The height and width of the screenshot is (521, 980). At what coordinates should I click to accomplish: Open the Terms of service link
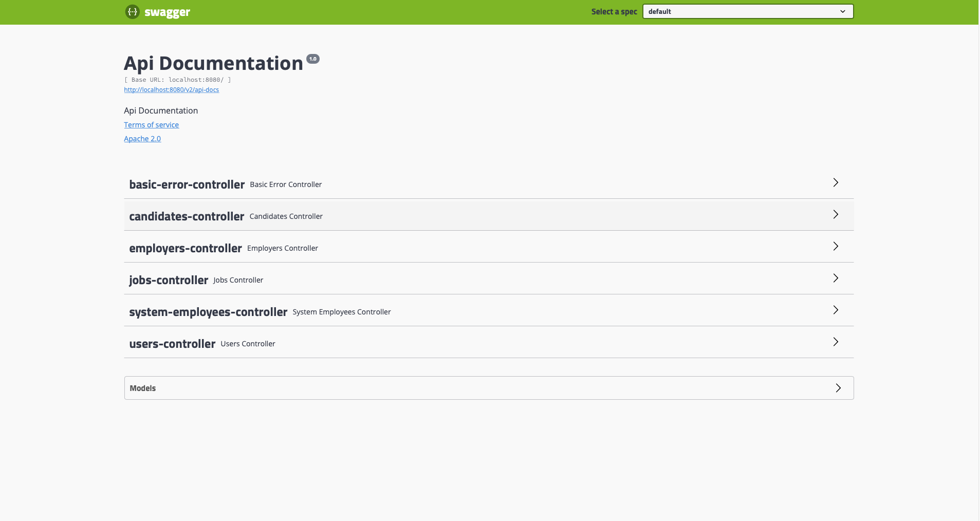point(151,125)
